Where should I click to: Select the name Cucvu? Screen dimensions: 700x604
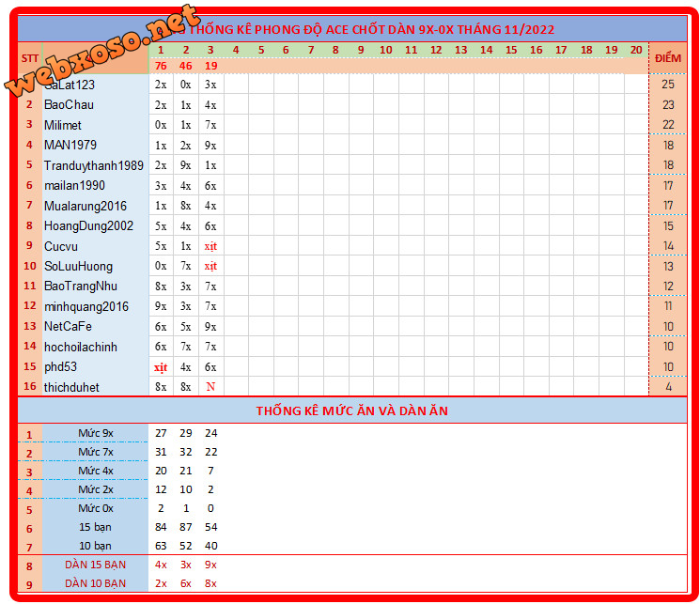tap(61, 246)
